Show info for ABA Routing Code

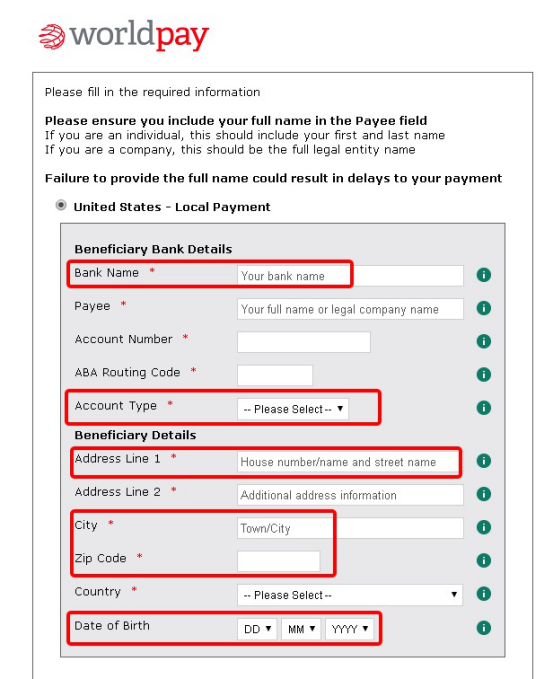pos(483,375)
